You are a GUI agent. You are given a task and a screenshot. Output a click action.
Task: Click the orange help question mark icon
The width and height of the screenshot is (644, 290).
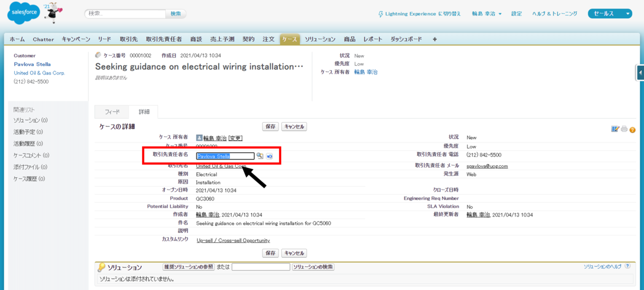coord(632,129)
